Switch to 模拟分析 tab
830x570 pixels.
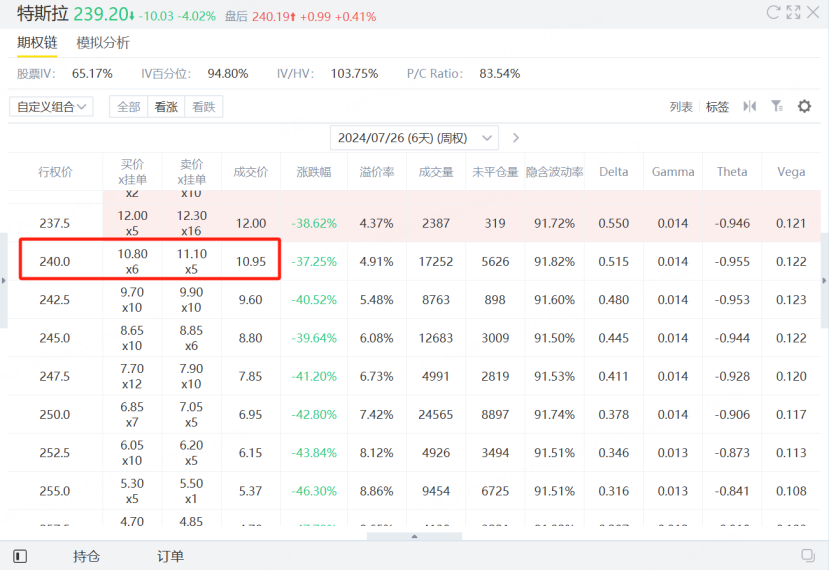click(103, 43)
